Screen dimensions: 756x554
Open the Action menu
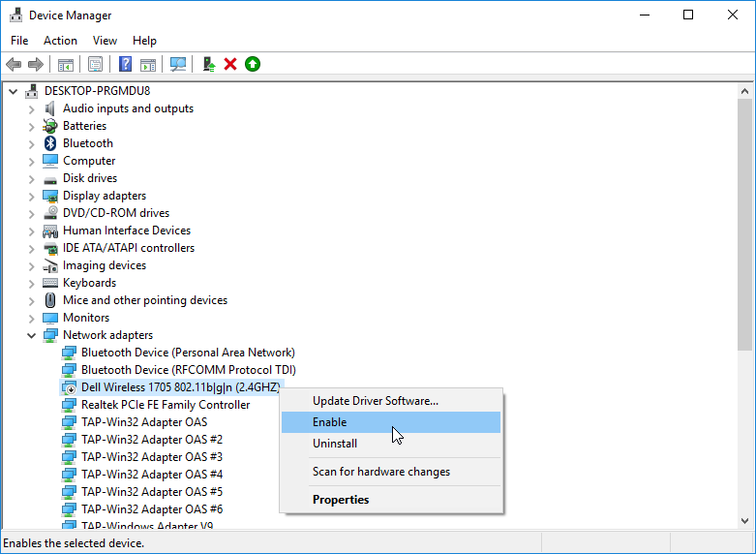point(60,41)
